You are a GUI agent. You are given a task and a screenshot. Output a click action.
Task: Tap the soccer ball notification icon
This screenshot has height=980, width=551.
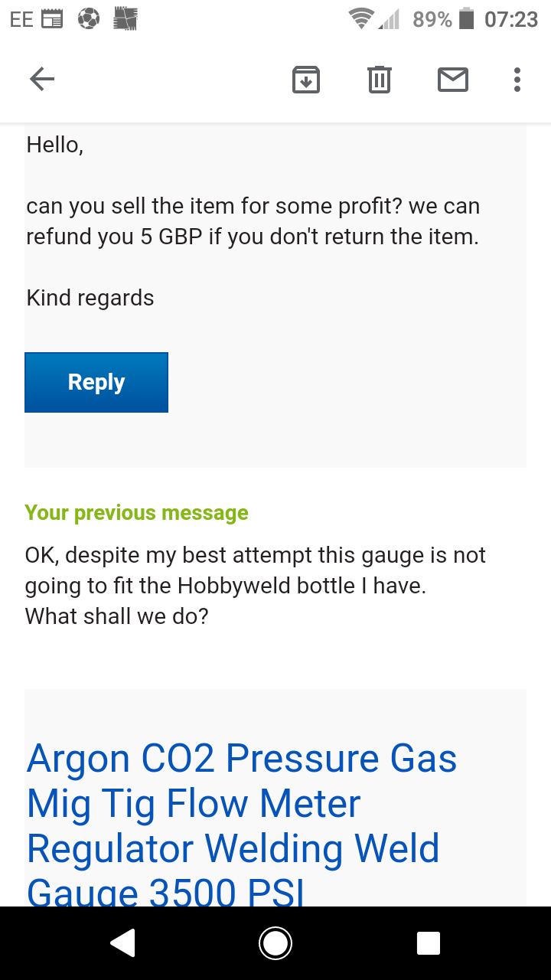pyautogui.click(x=89, y=20)
